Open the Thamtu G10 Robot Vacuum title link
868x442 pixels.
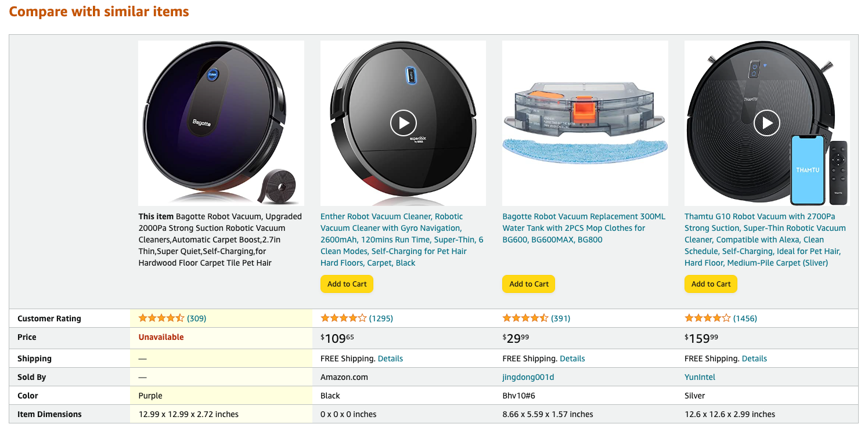click(766, 240)
